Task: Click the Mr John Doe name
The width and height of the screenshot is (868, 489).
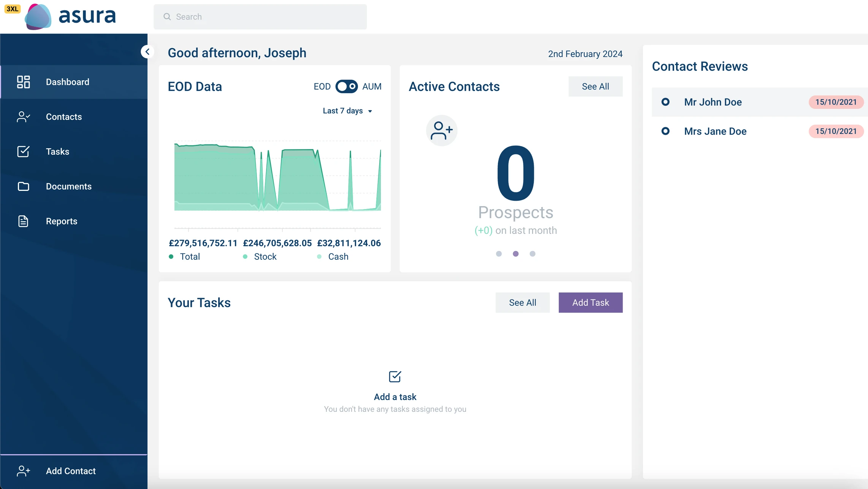Action: point(713,102)
